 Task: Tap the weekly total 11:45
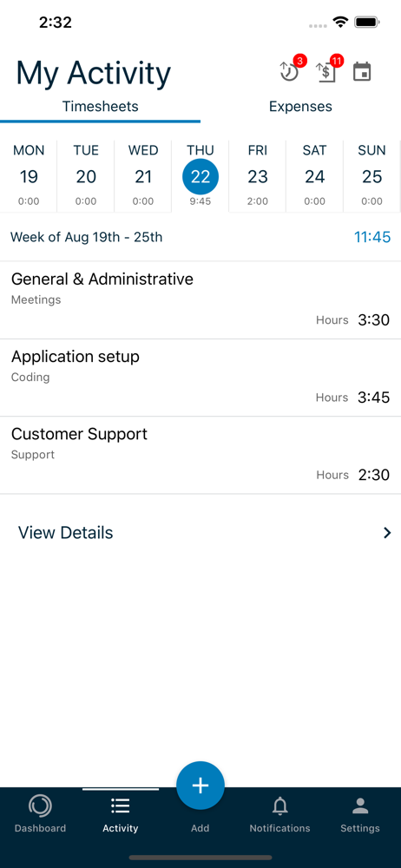click(x=372, y=238)
